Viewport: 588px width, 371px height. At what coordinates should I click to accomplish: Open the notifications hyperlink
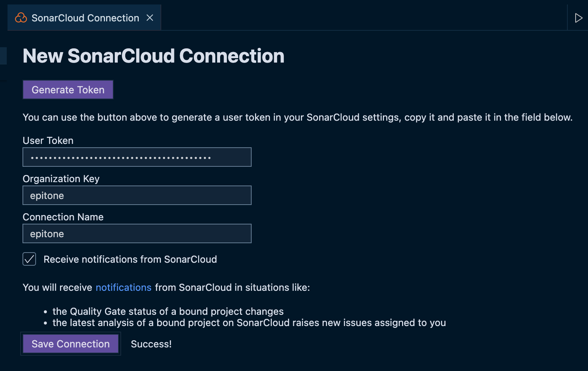123,287
